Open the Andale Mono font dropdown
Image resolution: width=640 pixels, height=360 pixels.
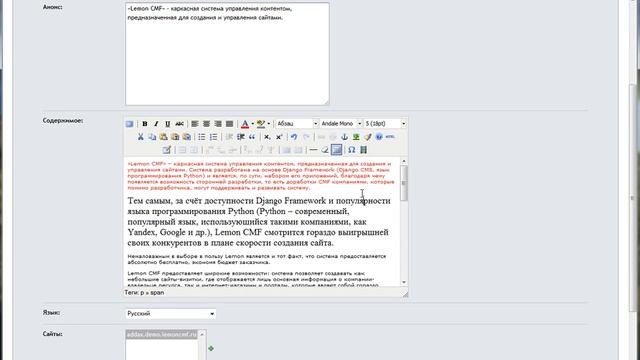point(341,124)
